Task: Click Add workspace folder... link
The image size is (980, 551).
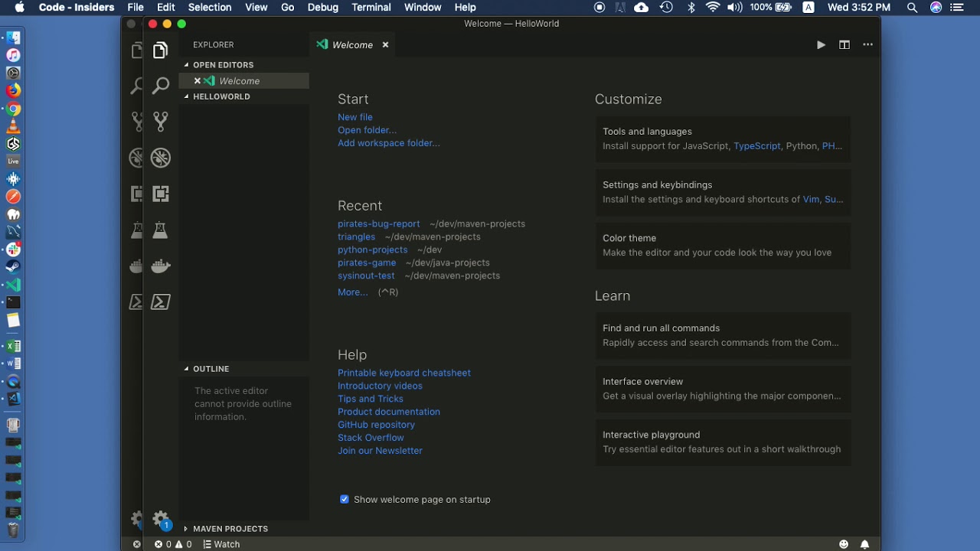Action: (x=389, y=143)
